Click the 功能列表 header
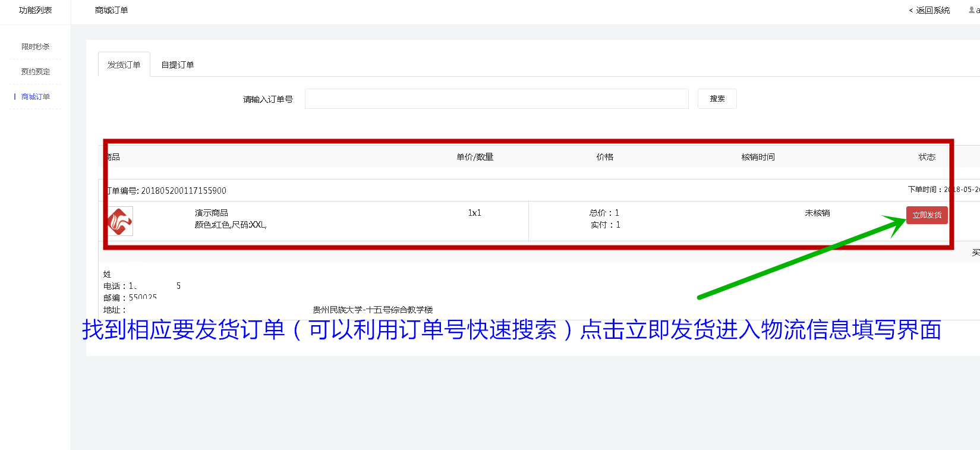Screen dimensions: 980x450 click(36, 10)
